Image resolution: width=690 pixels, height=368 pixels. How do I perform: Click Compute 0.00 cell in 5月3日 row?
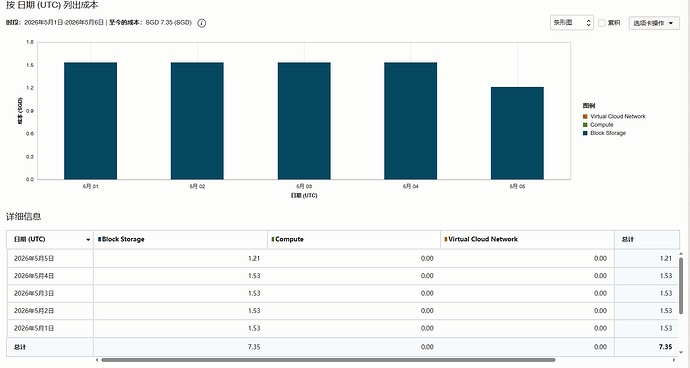click(x=427, y=293)
